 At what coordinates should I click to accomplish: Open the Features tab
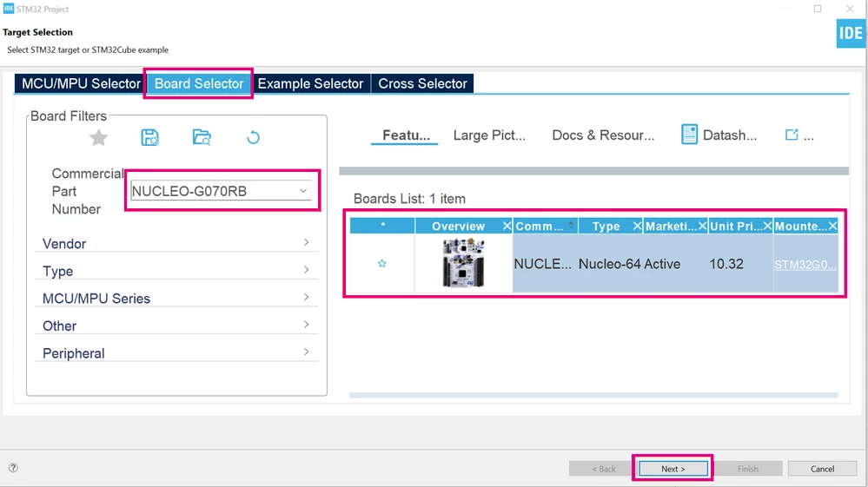pyautogui.click(x=406, y=135)
